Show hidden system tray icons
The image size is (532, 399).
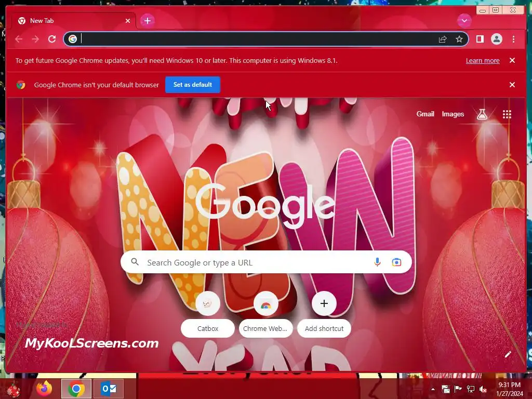[x=433, y=389]
